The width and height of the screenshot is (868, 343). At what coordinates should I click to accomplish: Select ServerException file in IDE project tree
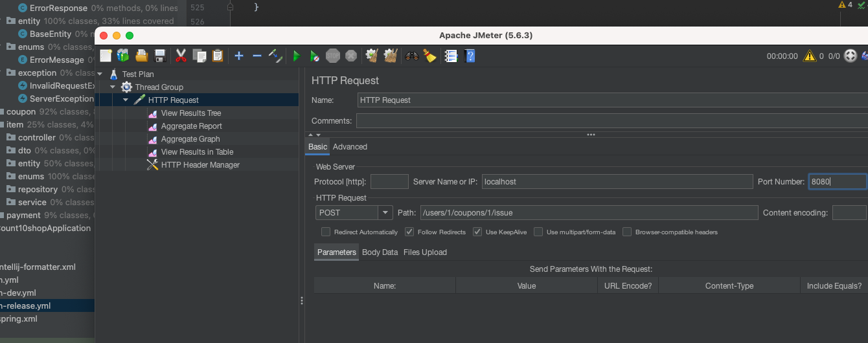point(56,98)
